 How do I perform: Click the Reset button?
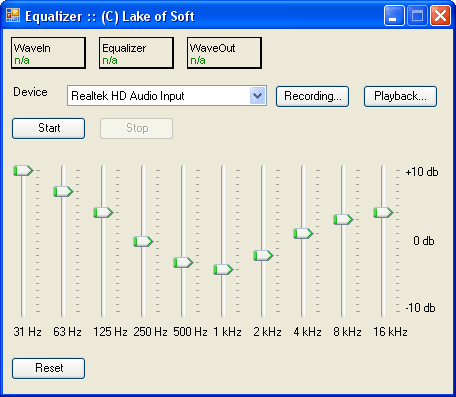(x=49, y=368)
